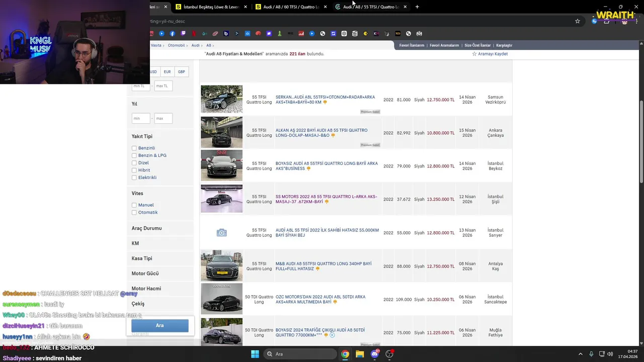Open the red bar chart bookmark
This screenshot has height=362, width=644.
click(301, 34)
